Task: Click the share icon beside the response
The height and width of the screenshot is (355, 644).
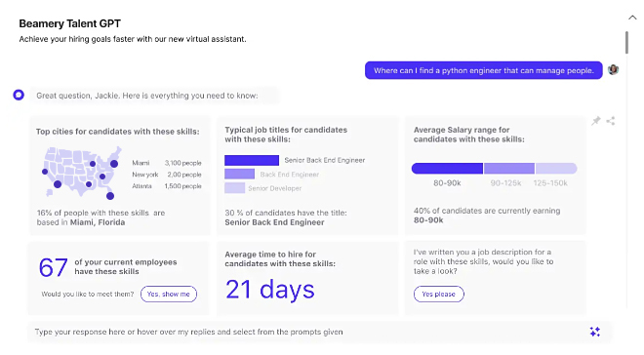Action: pos(611,121)
